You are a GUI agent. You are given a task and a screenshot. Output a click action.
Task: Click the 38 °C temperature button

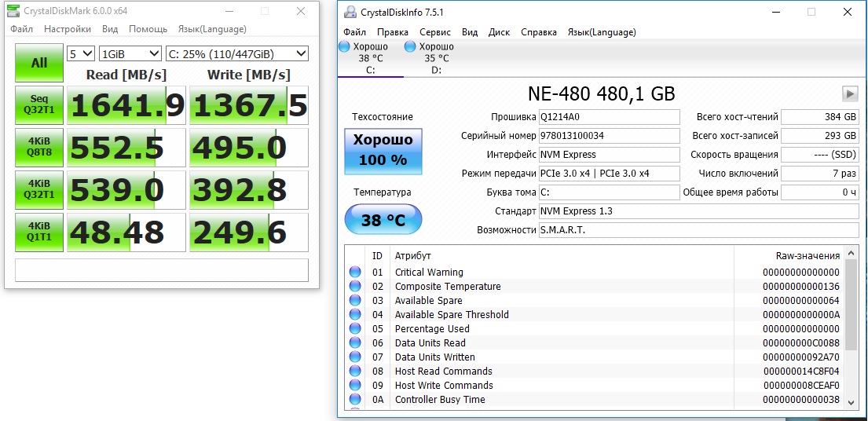coord(383,220)
